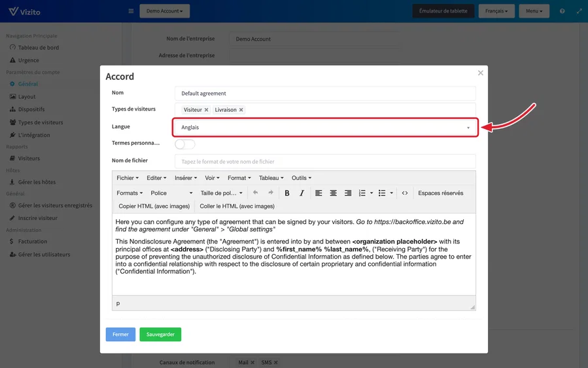This screenshot has height=368, width=588.
Task: Expand the bullet list style arrow
Action: [x=391, y=193]
